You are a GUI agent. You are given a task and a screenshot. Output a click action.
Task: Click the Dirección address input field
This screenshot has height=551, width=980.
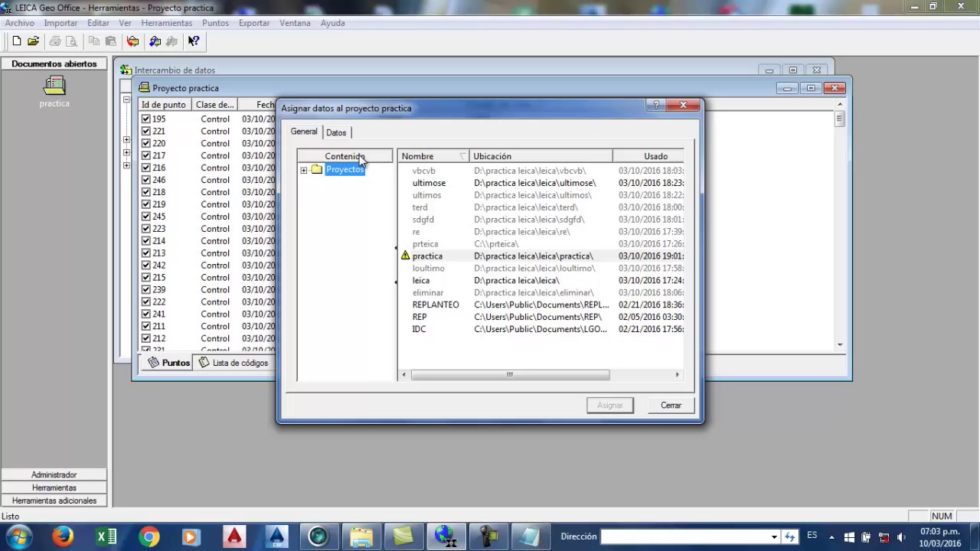[x=684, y=536]
